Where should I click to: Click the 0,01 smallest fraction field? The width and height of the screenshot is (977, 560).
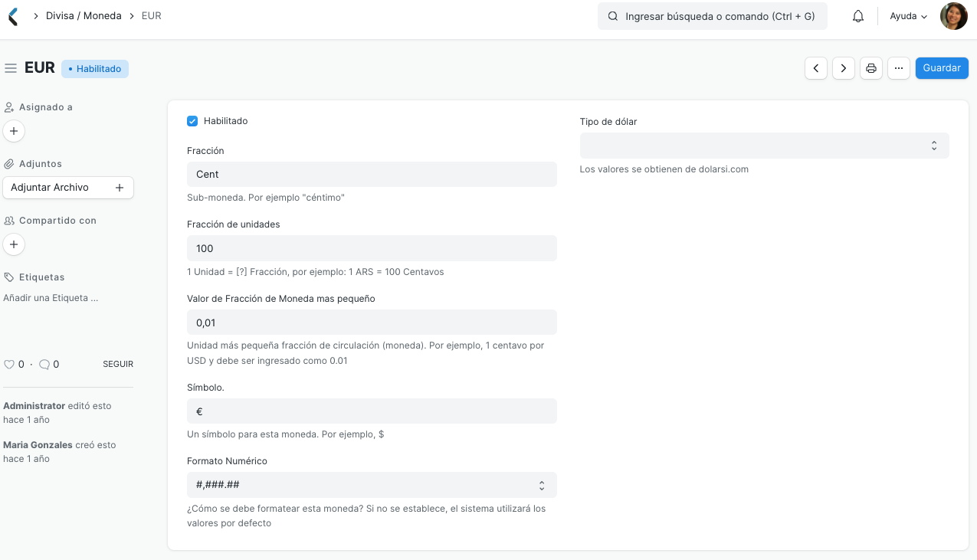click(372, 323)
